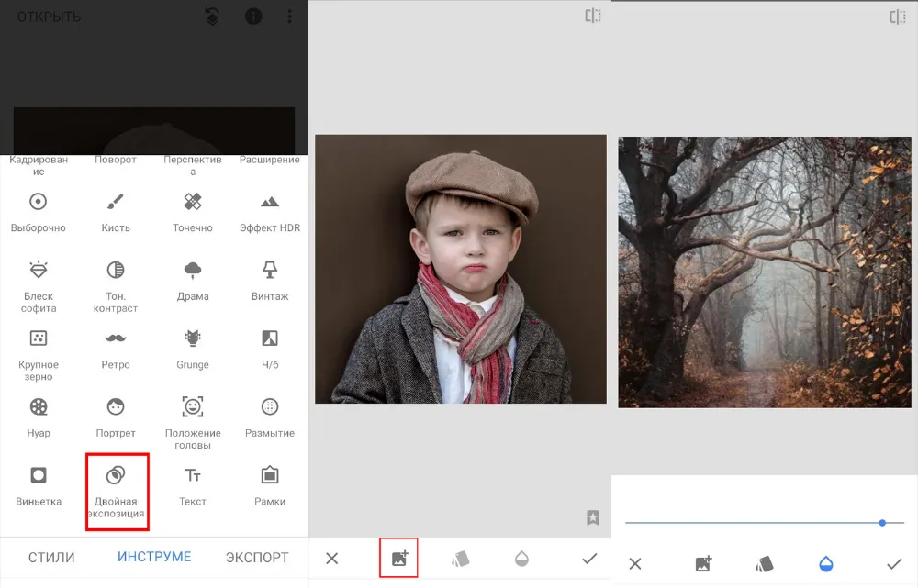Switch to the ЭКСПОРТ tab
The height and width of the screenshot is (588, 918).
tap(257, 558)
